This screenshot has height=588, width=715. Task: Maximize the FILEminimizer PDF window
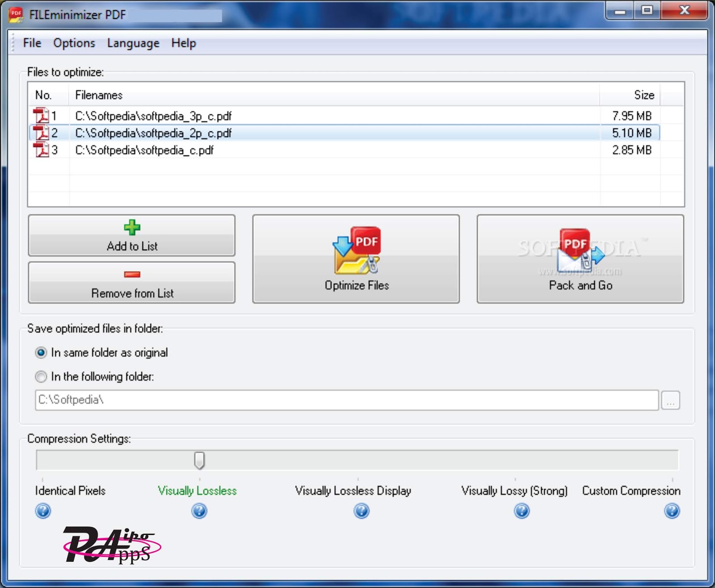pyautogui.click(x=647, y=11)
